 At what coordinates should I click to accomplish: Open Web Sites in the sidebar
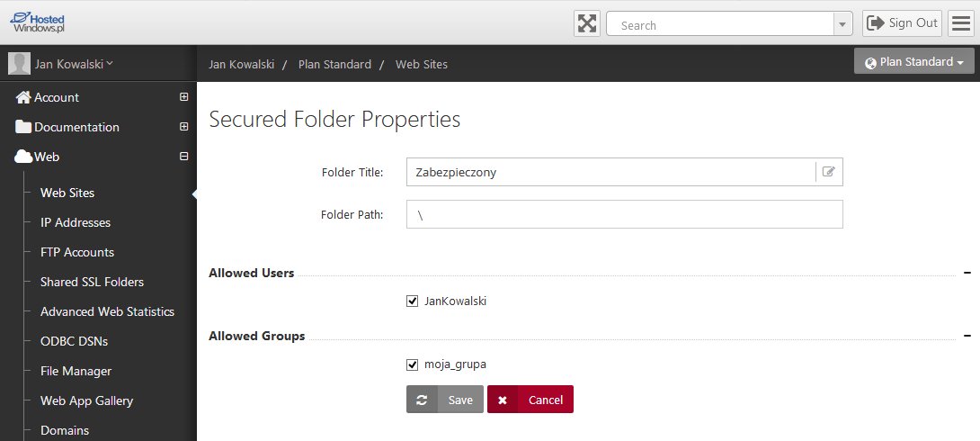coord(67,193)
